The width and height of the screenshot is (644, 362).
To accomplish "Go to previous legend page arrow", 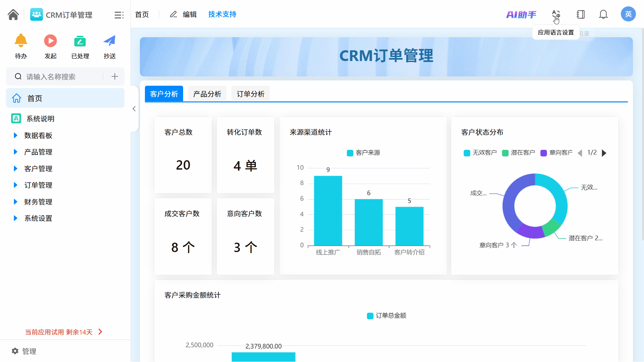I will tap(580, 153).
